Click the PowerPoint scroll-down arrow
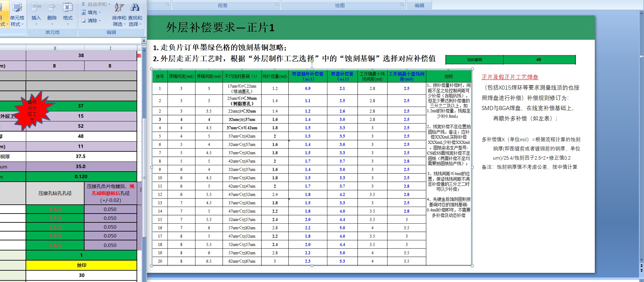This screenshot has width=644, height=282. [641, 260]
